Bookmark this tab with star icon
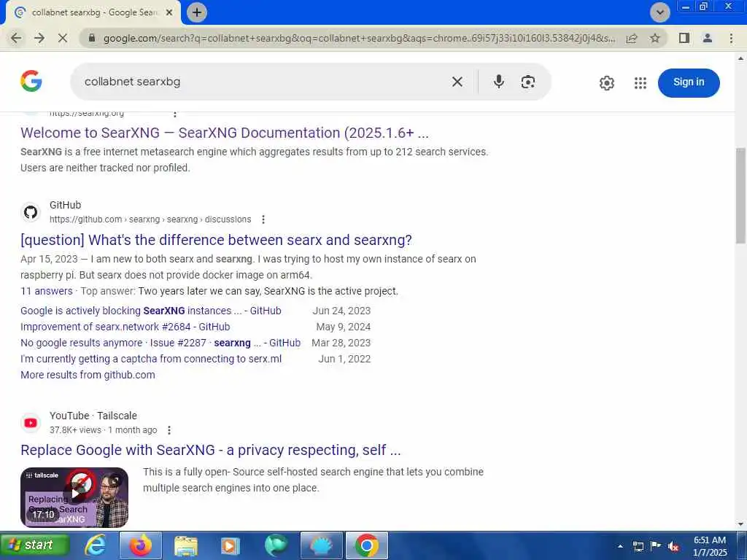The width and height of the screenshot is (747, 560). click(x=655, y=38)
